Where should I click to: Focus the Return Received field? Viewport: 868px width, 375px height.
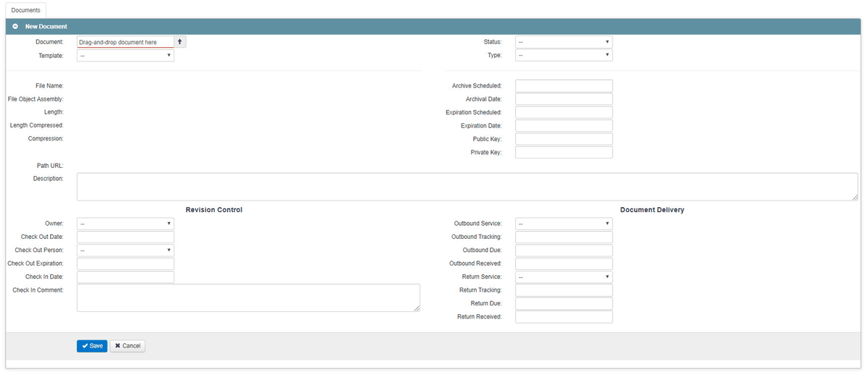564,316
